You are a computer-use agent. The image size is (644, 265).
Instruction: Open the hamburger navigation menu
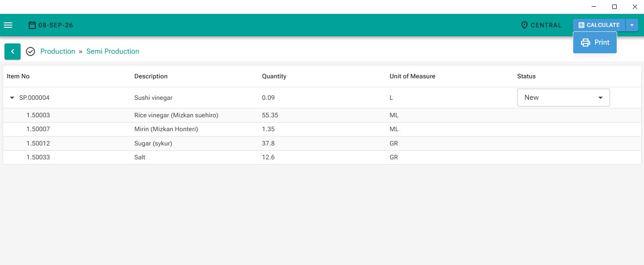8,25
